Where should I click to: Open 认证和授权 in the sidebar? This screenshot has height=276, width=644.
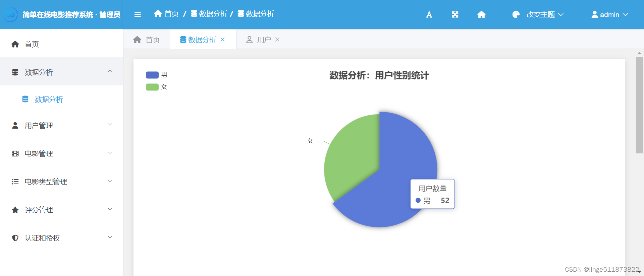pos(61,238)
